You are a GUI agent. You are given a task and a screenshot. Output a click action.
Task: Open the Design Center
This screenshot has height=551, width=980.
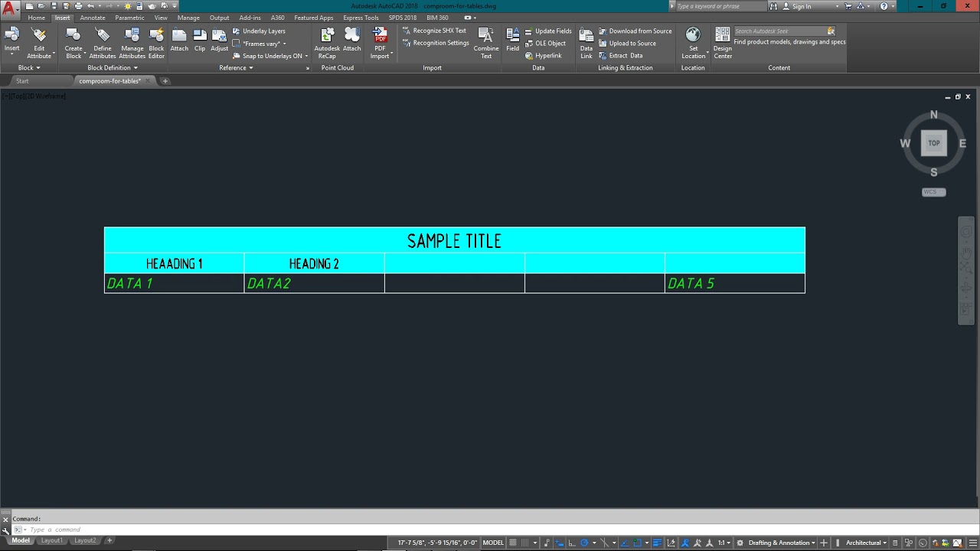pos(723,43)
